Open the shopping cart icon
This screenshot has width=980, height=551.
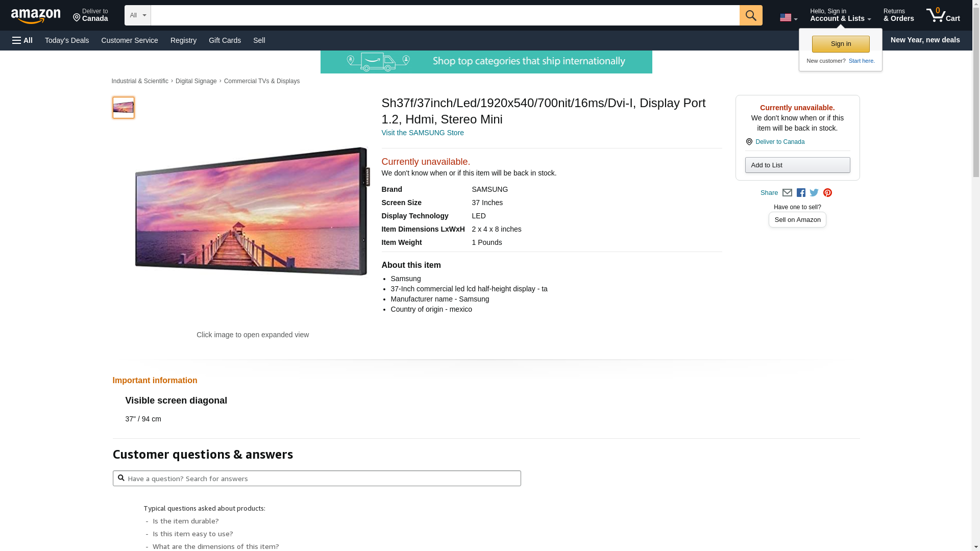(943, 15)
